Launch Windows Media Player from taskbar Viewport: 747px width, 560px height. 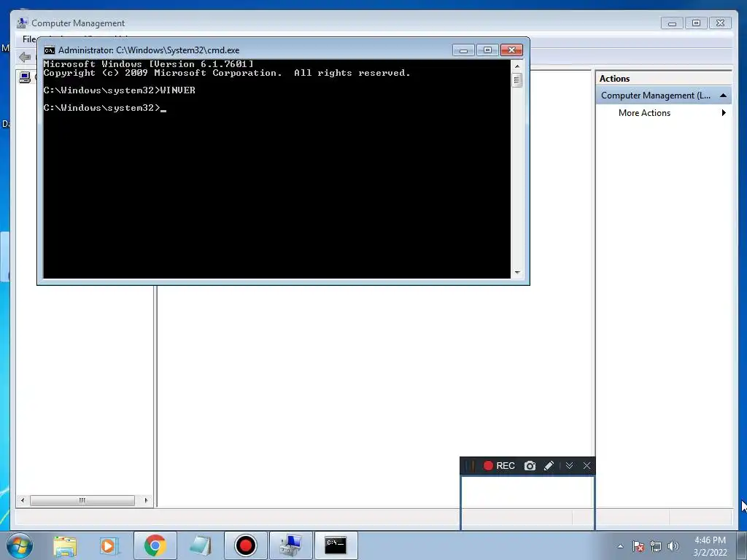click(109, 545)
